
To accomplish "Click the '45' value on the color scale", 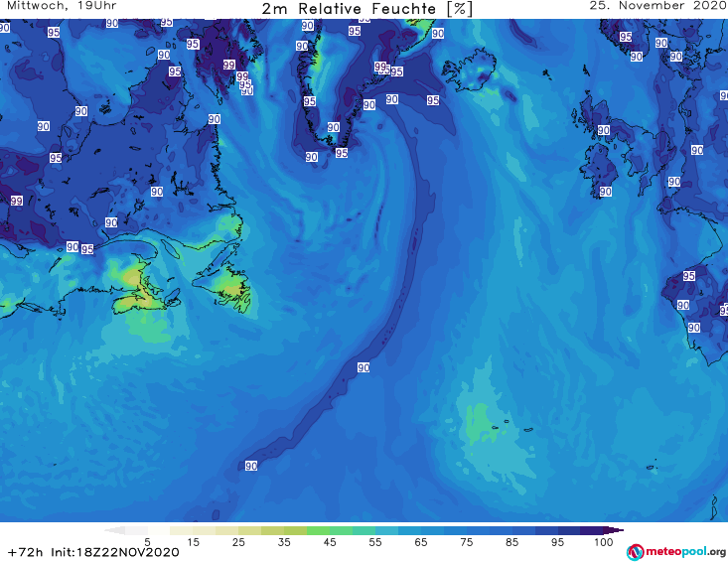I will (330, 542).
